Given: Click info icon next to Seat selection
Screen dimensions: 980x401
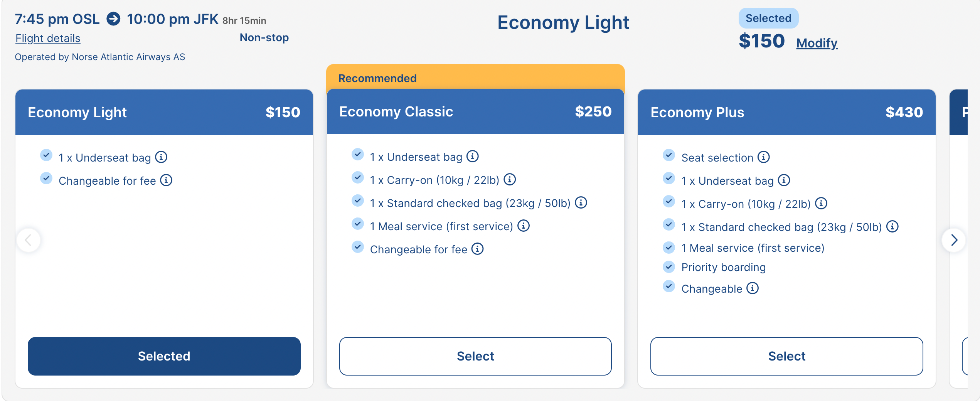Looking at the screenshot, I should [x=763, y=157].
